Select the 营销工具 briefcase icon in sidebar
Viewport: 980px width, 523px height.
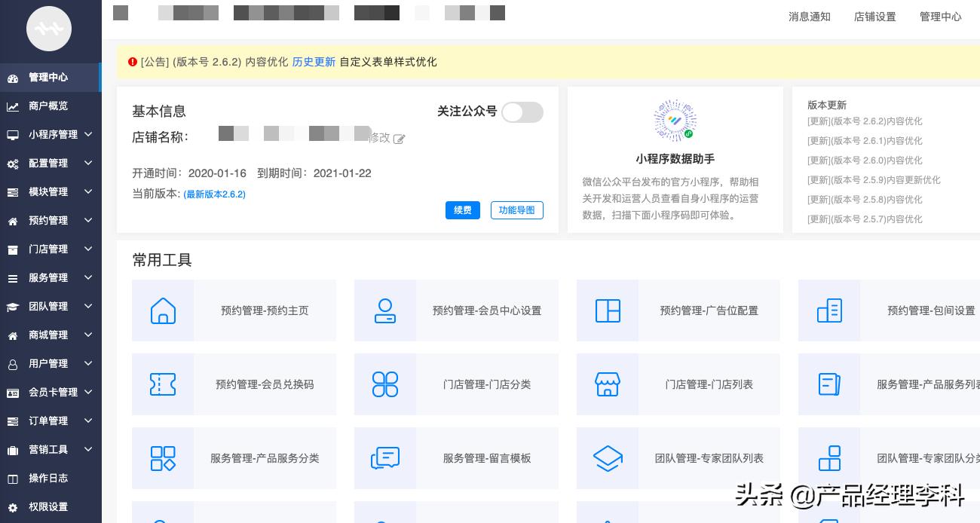[x=12, y=450]
